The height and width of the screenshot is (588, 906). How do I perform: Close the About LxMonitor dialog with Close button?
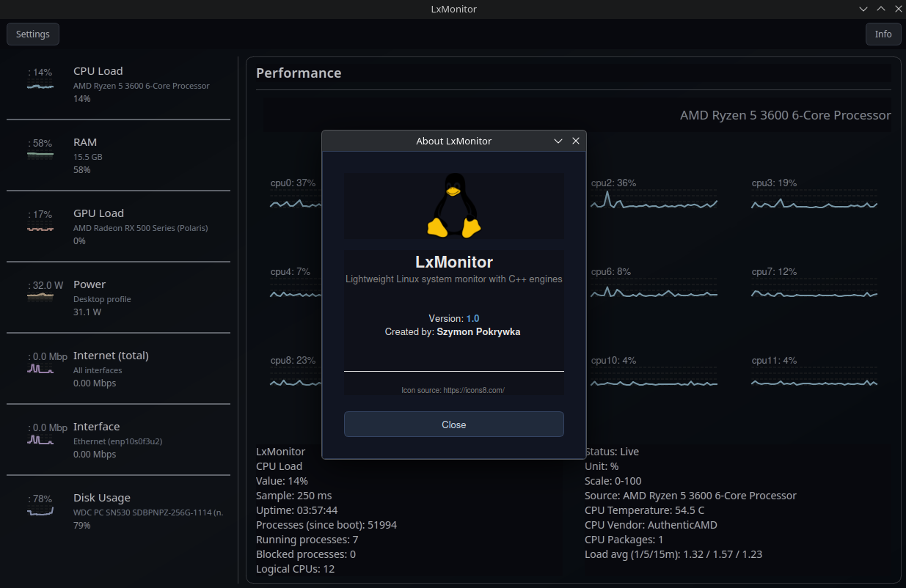(x=454, y=425)
